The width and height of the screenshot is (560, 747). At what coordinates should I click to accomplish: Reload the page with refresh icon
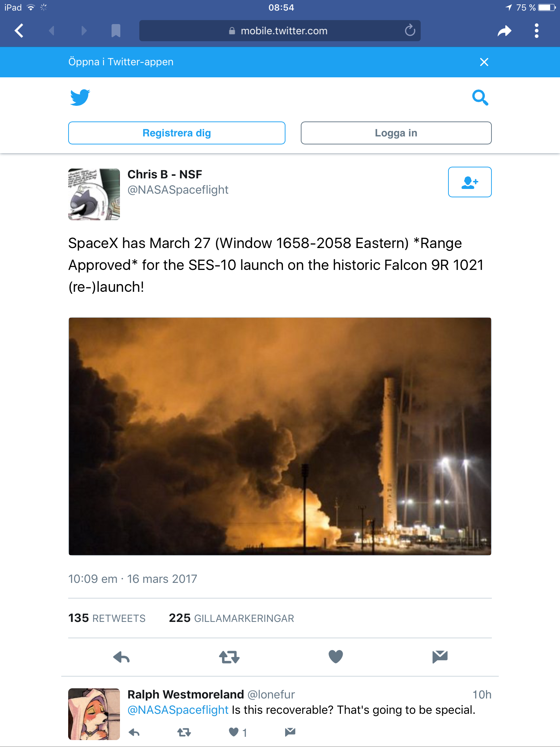click(410, 31)
